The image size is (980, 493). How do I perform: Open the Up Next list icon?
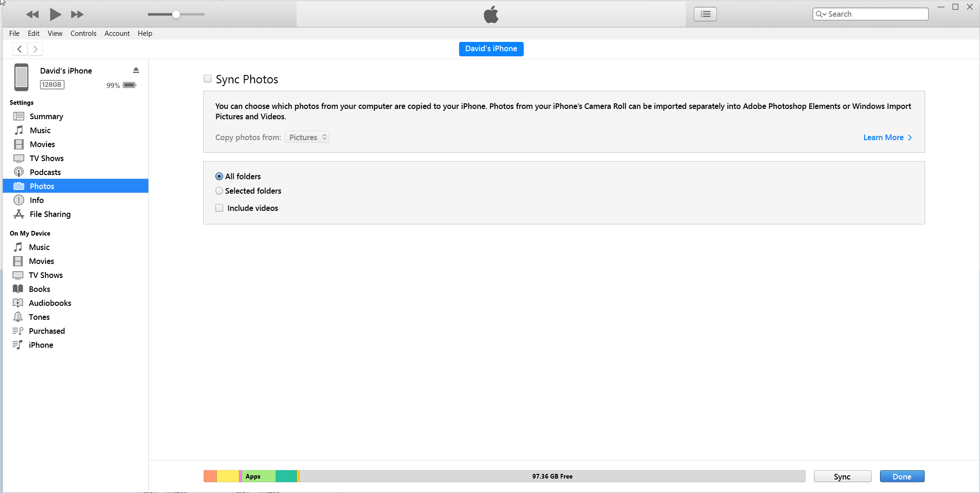pyautogui.click(x=705, y=14)
